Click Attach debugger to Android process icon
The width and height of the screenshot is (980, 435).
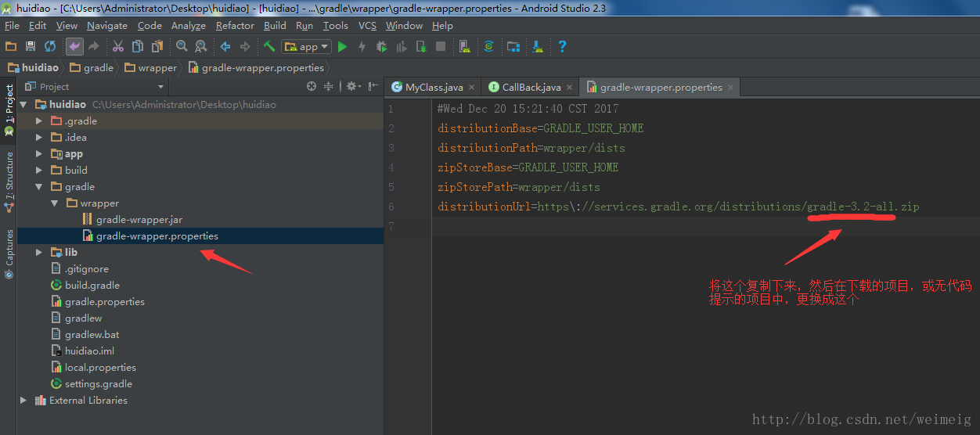421,47
